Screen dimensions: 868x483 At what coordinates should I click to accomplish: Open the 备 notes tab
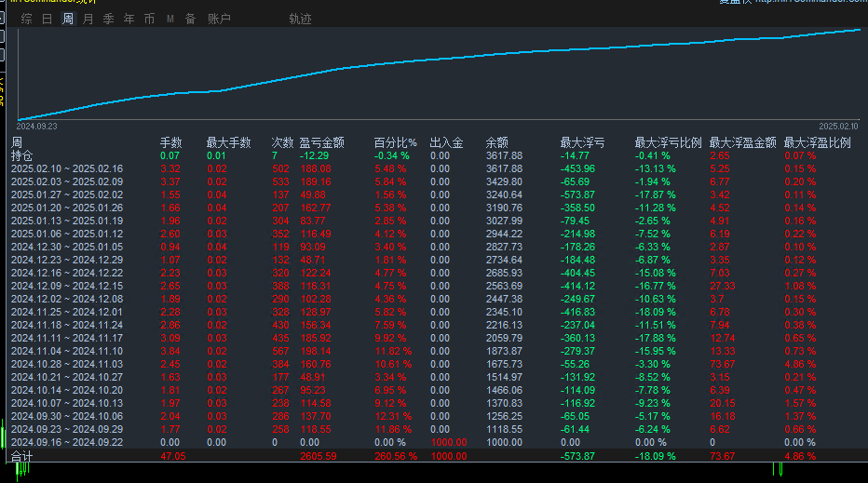click(x=190, y=19)
